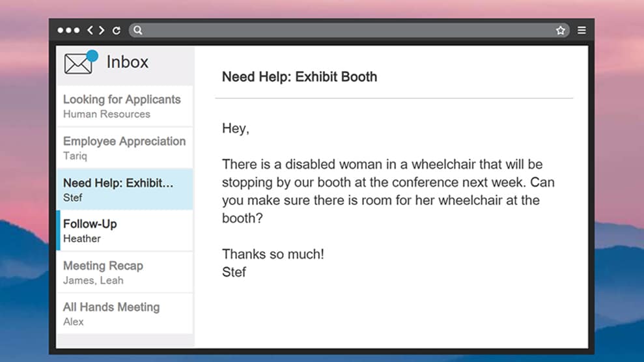
Task: Click the email body paragraph about the wheelchair
Action: pyautogui.click(x=388, y=191)
